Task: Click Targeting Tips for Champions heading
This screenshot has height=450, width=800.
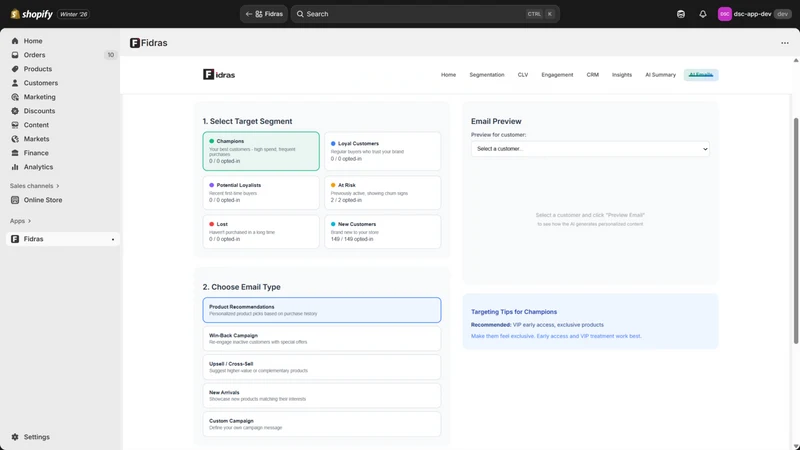Action: click(514, 312)
